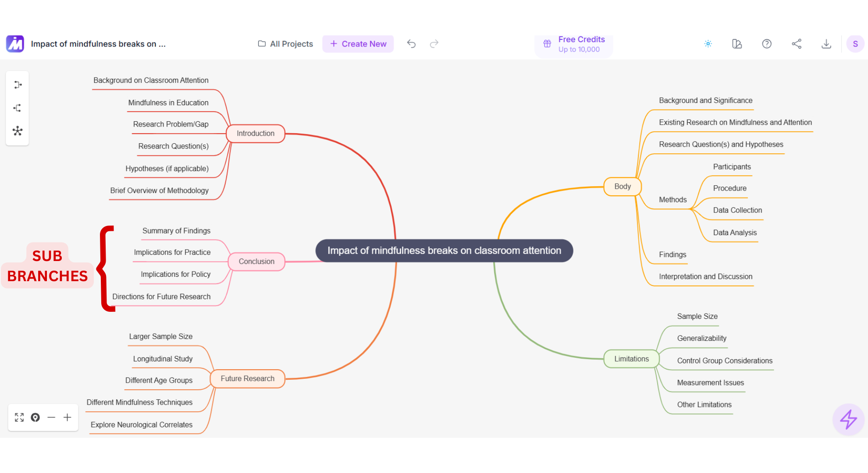The image size is (868, 473).
Task: Select Research Problem/Gap node
Action: point(171,124)
